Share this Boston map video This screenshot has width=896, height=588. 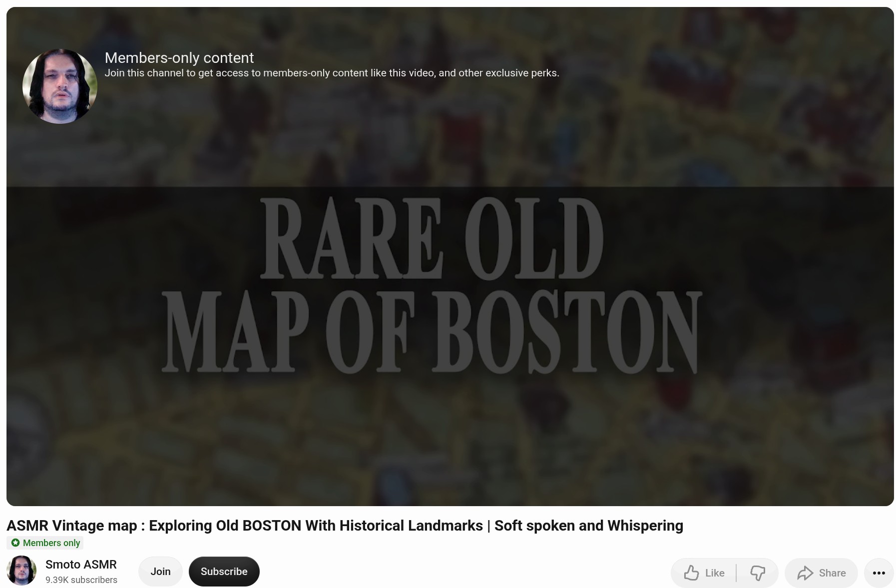tap(821, 573)
